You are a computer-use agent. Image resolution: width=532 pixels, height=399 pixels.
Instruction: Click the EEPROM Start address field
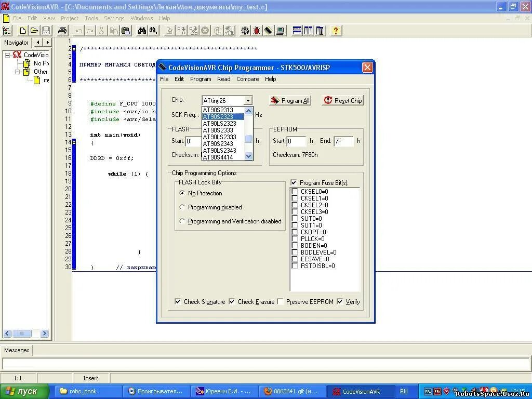click(x=296, y=141)
